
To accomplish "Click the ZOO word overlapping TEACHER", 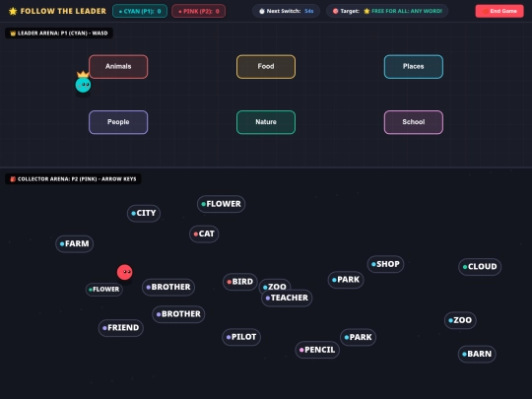I will click(275, 285).
